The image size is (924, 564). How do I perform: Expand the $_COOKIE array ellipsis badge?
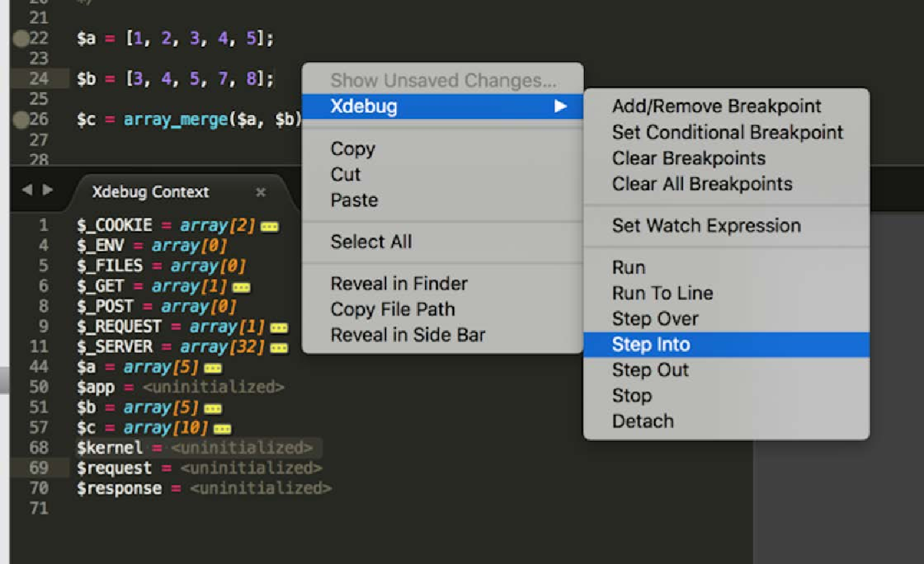(269, 227)
